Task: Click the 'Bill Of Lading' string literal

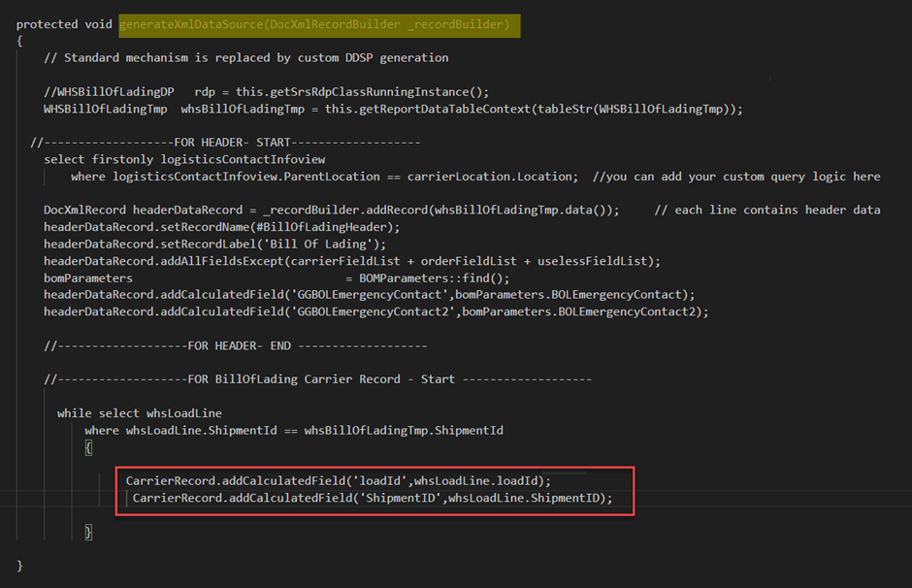Action: pos(330,244)
